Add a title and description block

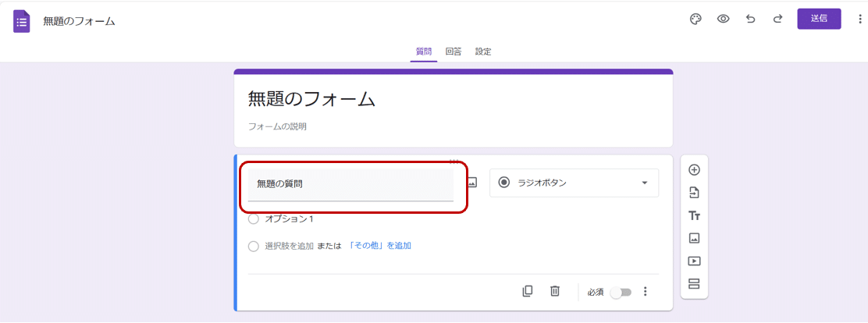pyautogui.click(x=694, y=215)
